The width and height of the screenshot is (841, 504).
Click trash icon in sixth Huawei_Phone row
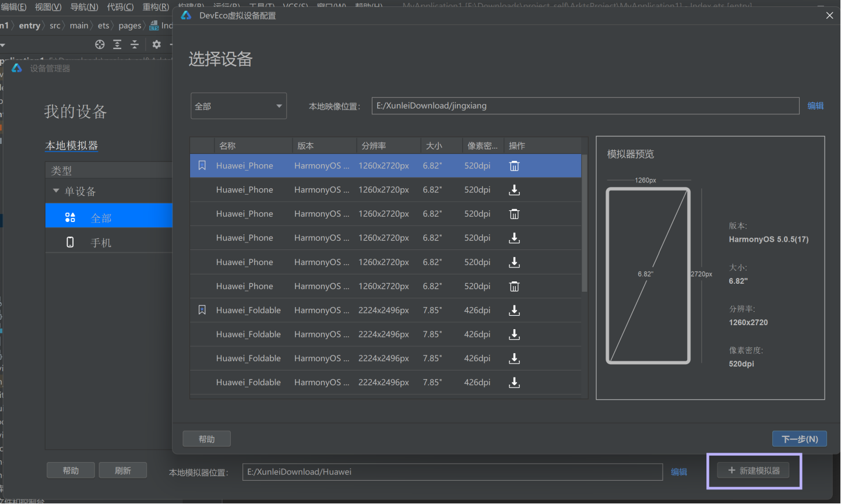515,286
